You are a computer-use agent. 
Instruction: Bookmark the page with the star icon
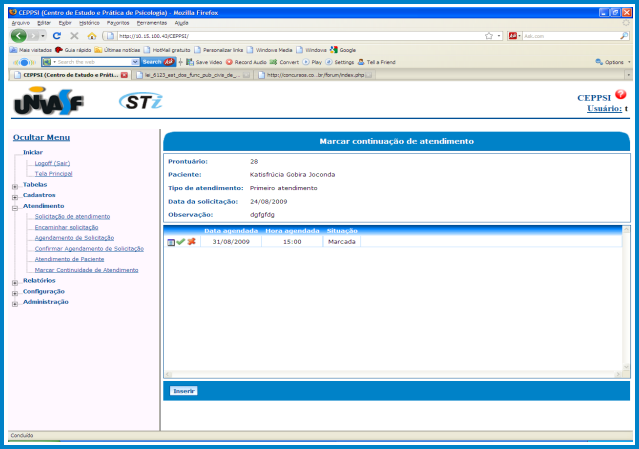[489, 36]
